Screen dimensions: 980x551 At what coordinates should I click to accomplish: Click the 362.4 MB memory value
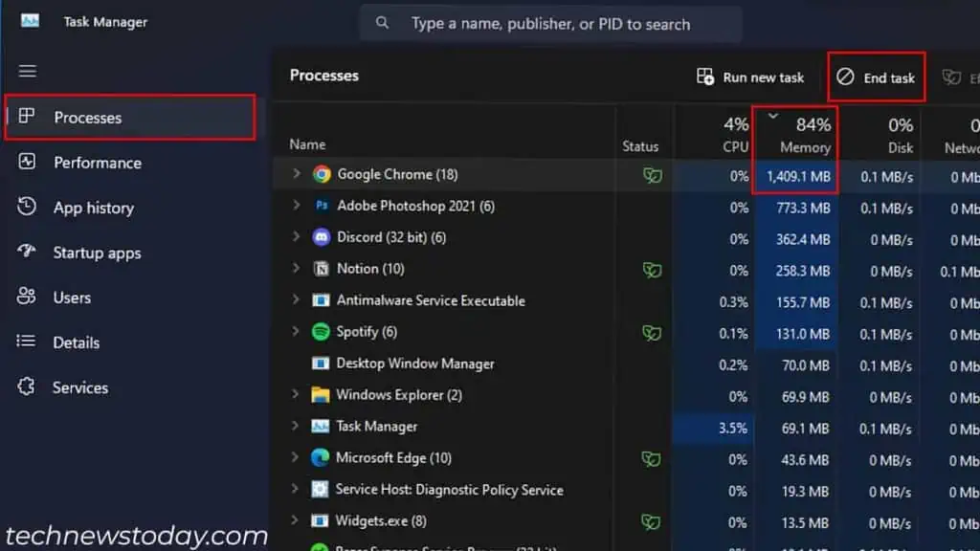pos(803,239)
